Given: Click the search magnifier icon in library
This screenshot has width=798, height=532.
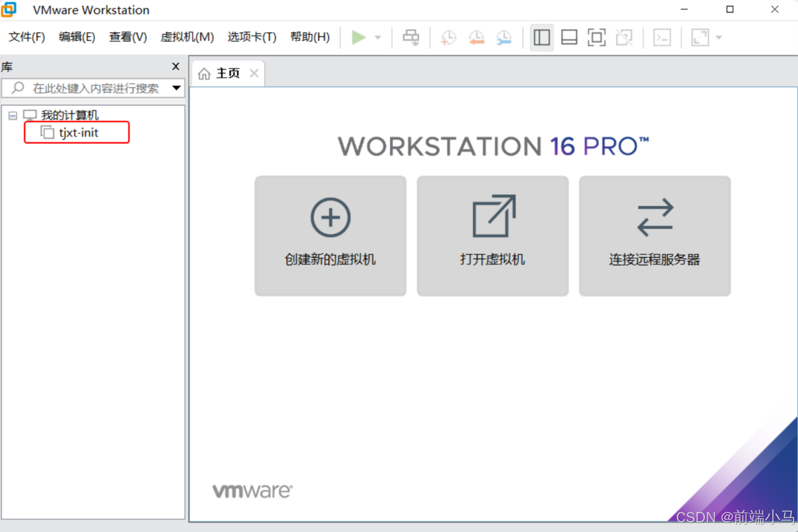Looking at the screenshot, I should point(18,88).
